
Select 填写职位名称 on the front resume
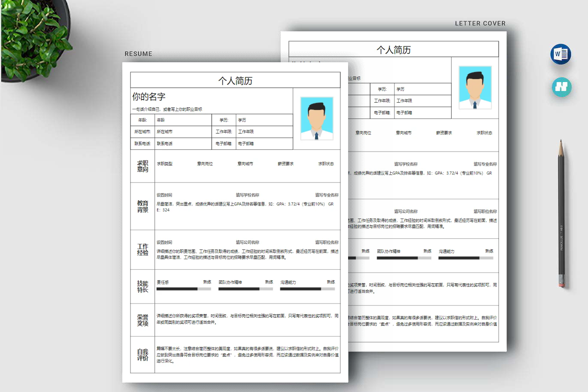tap(327, 242)
